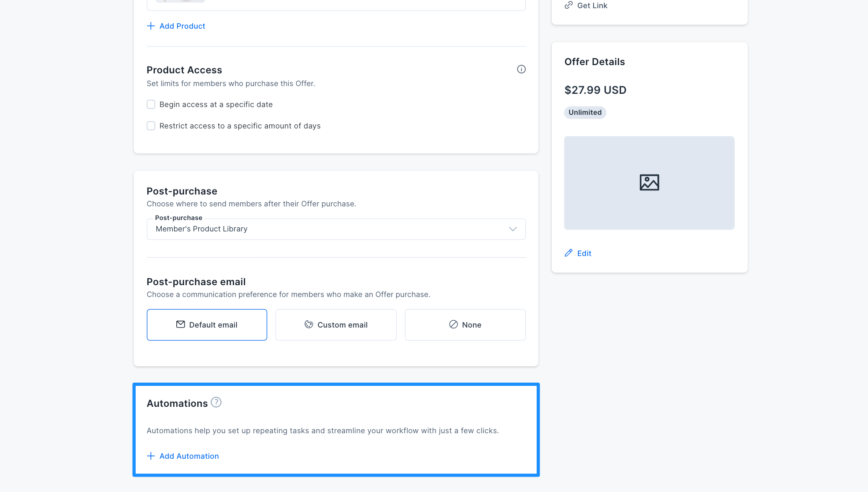The height and width of the screenshot is (492, 868).
Task: Click the chevron arrow on Member's Product Library
Action: [x=513, y=229]
